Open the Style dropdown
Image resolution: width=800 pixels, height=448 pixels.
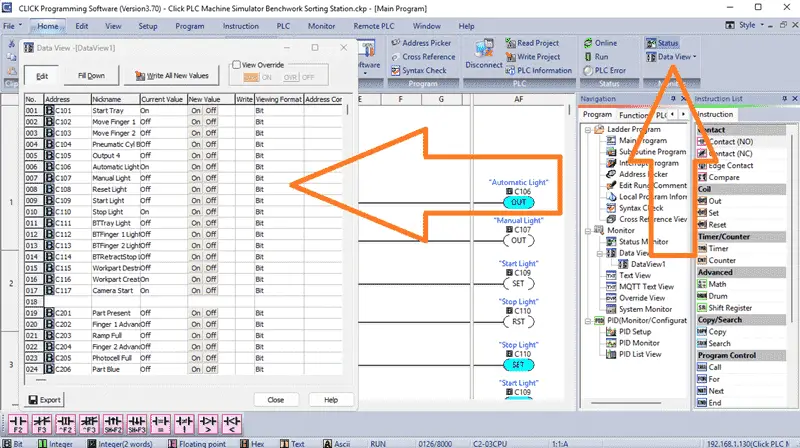(x=762, y=24)
